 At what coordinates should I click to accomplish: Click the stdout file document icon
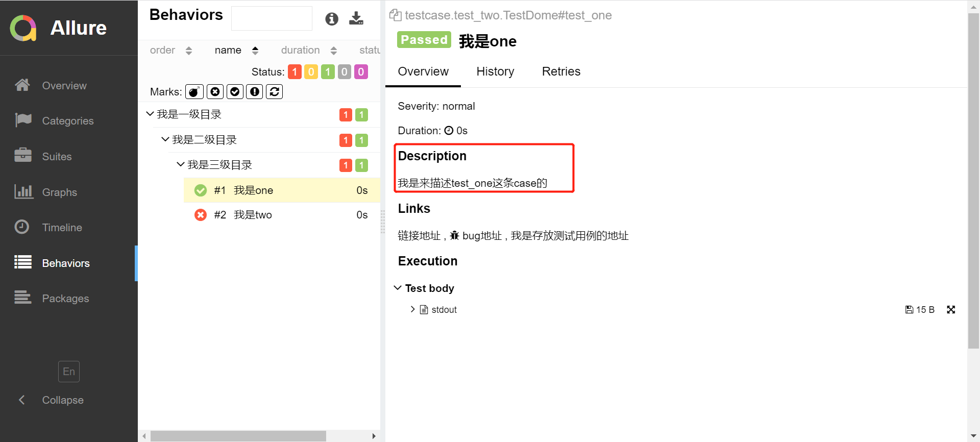coord(424,309)
